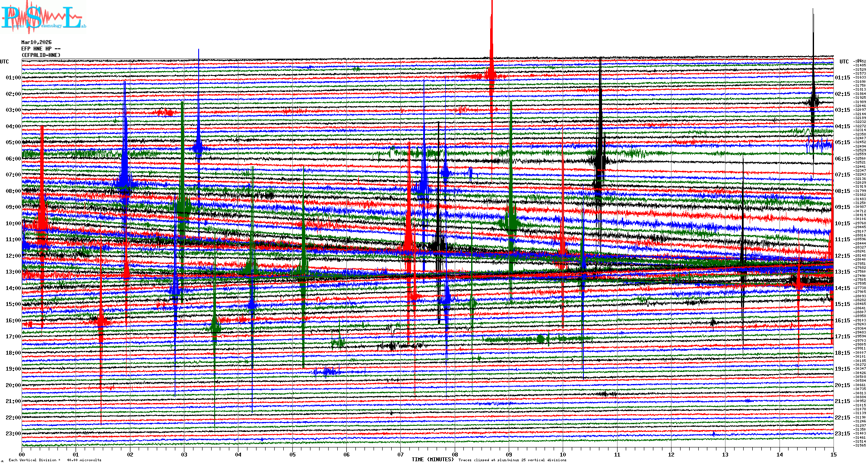The height and width of the screenshot is (466, 868).
Task: Click the (EFPALIO-HNE) station name label
Action: click(x=41, y=55)
